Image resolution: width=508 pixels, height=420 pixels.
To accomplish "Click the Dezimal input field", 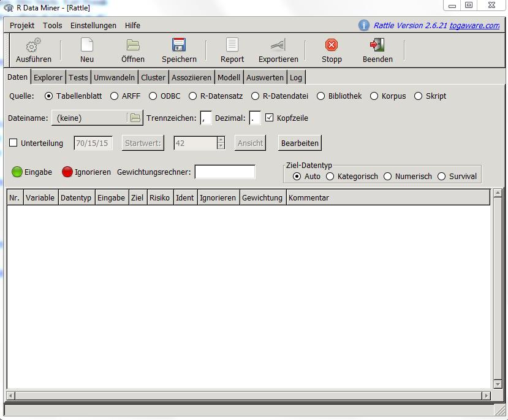I will (x=255, y=118).
